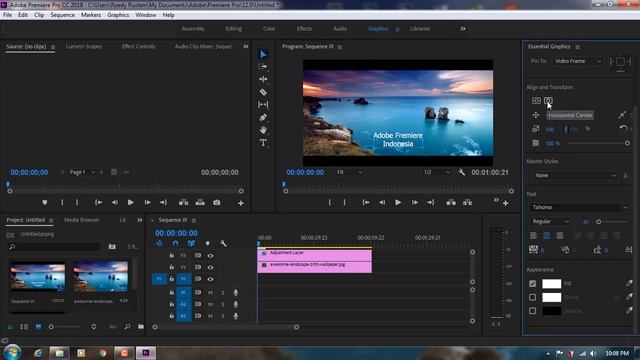This screenshot has width=640, height=360.
Task: Open Effect Controls tab
Action: (138, 47)
